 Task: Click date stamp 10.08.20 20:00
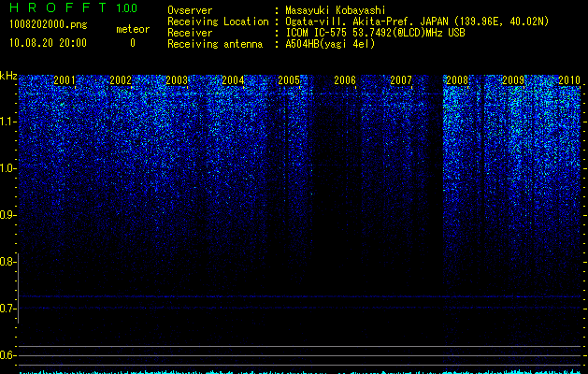click(x=49, y=43)
